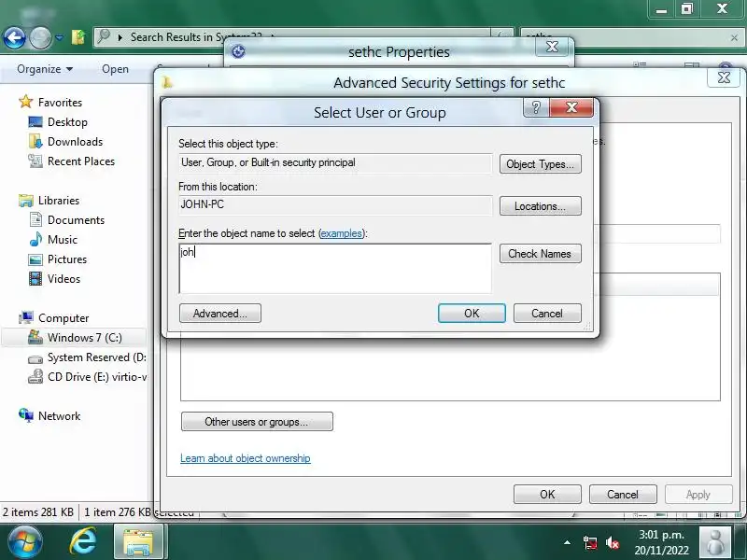Click the taskbar clock showing 3:01 p.m.
Image resolution: width=747 pixels, height=560 pixels.
coord(662,542)
